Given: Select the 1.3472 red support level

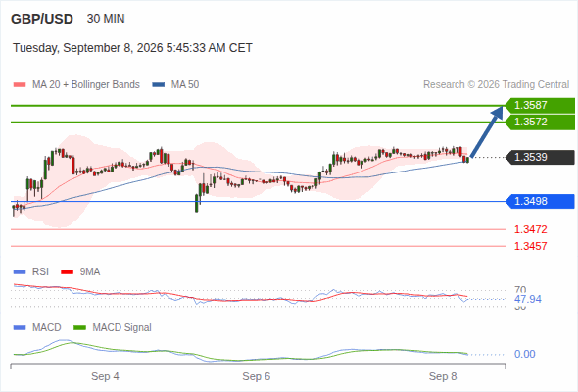Looking at the screenshot, I should pos(530,229).
